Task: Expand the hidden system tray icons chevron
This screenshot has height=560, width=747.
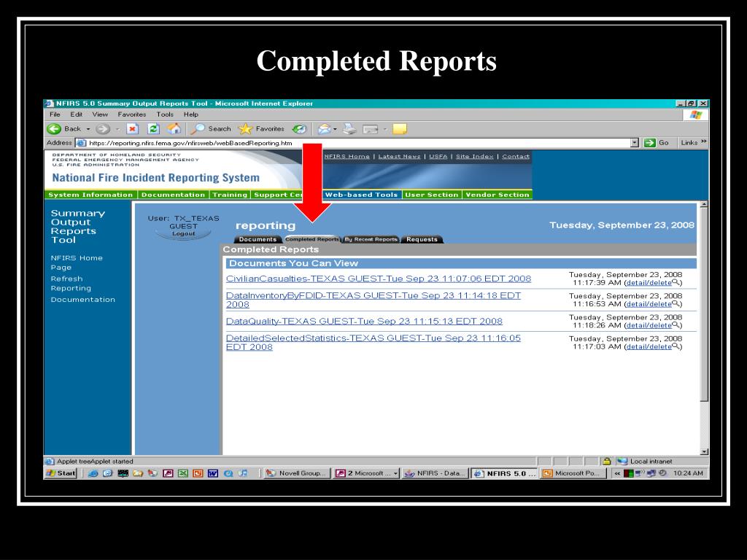Action: (617, 473)
